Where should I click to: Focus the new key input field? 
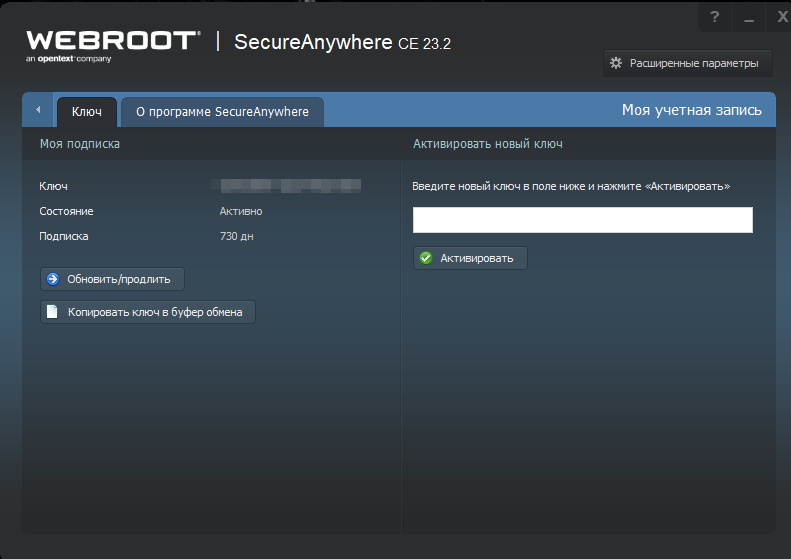pos(582,220)
